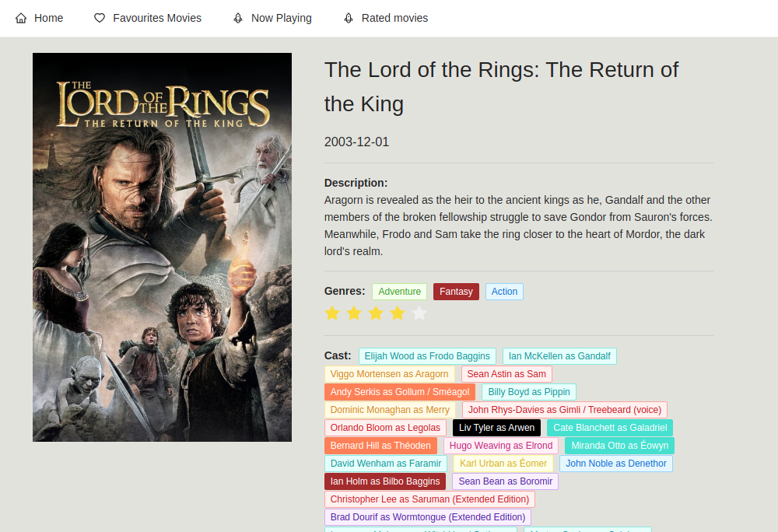Click the David Wenham as Faramir tag
778x532 pixels.
[386, 463]
